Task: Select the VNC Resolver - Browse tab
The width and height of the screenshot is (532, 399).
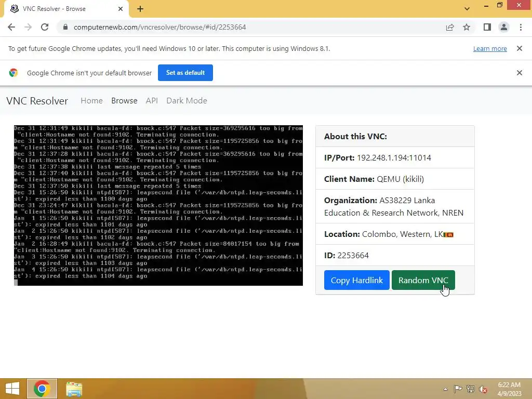Action: coord(66,9)
